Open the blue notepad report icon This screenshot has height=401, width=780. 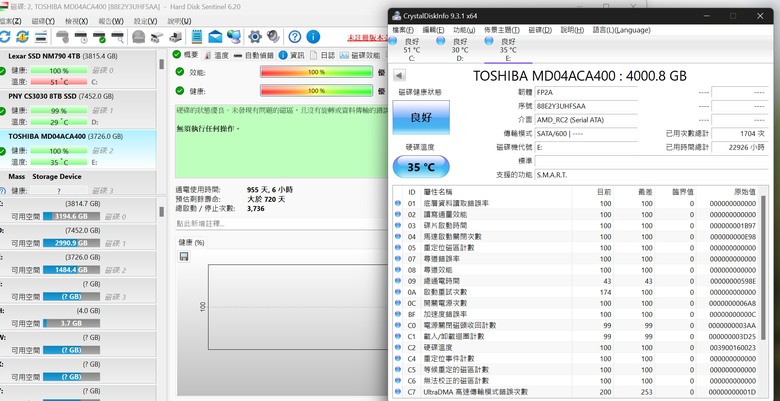(196, 36)
